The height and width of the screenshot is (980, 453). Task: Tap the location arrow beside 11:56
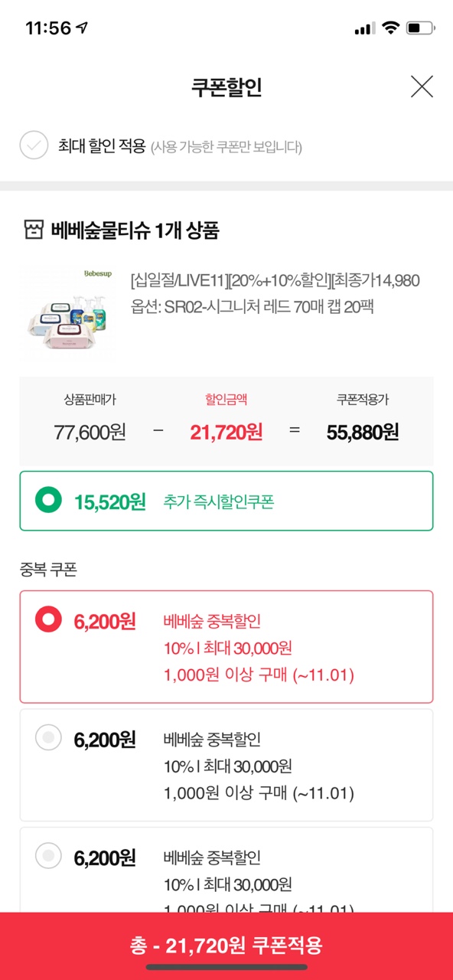pos(83,28)
